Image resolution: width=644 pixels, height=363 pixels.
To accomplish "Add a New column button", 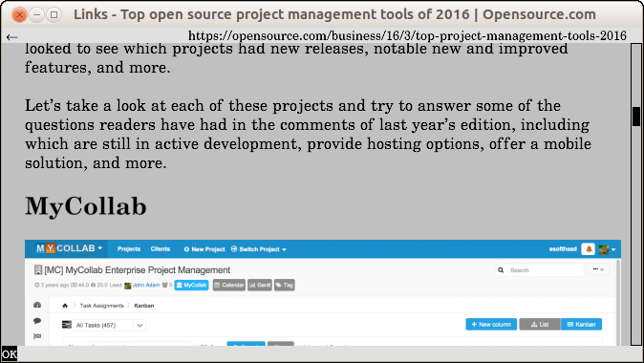I will click(x=491, y=325).
